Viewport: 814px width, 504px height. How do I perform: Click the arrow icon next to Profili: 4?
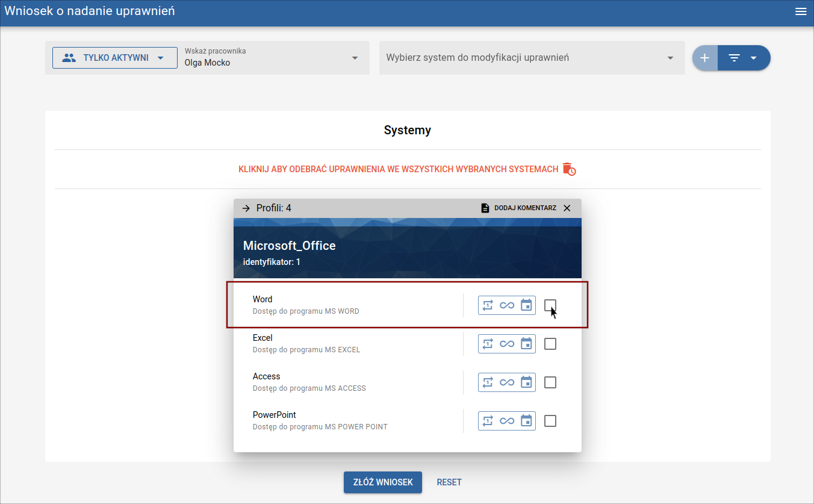click(x=246, y=208)
